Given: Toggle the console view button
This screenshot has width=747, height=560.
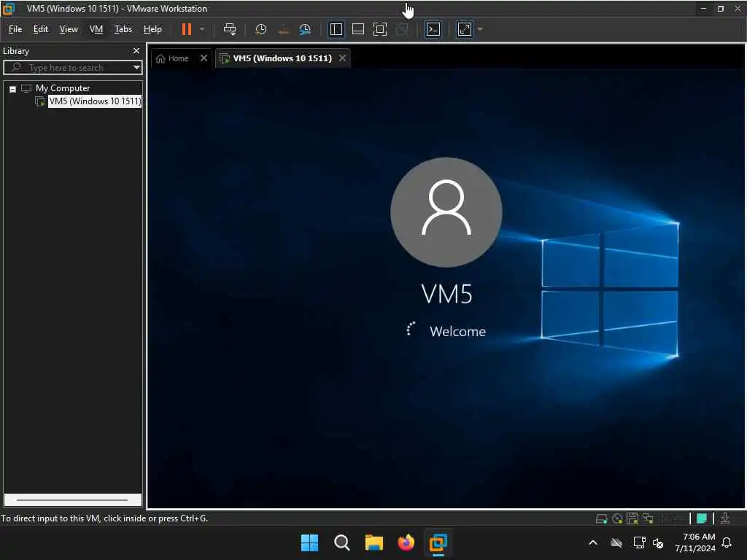Looking at the screenshot, I should (433, 29).
